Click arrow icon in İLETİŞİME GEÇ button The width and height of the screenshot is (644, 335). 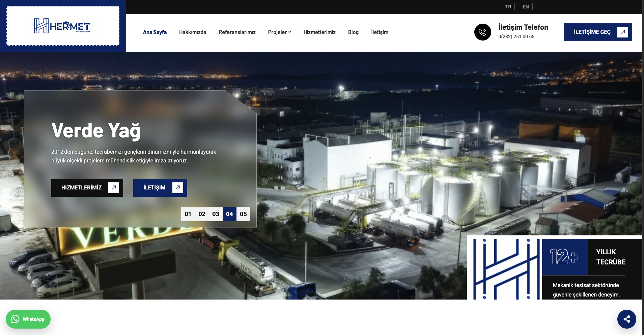(x=623, y=32)
